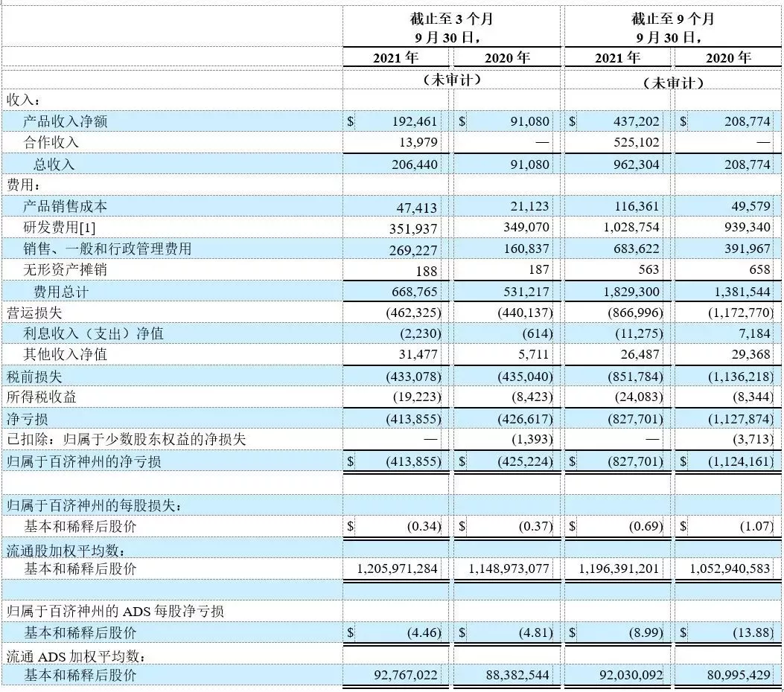This screenshot has width=784, height=692.
Task: Click the '截止至 9 个月' column header
Action: (x=673, y=19)
